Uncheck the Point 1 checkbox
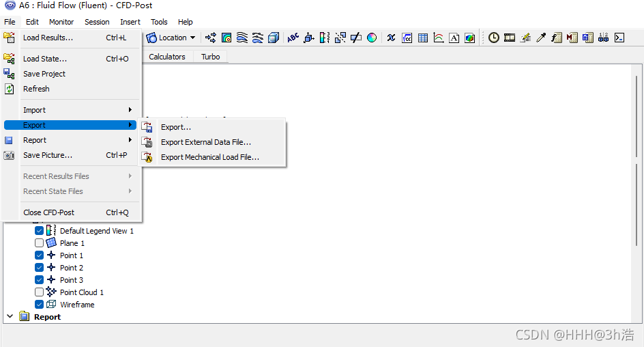 point(39,255)
